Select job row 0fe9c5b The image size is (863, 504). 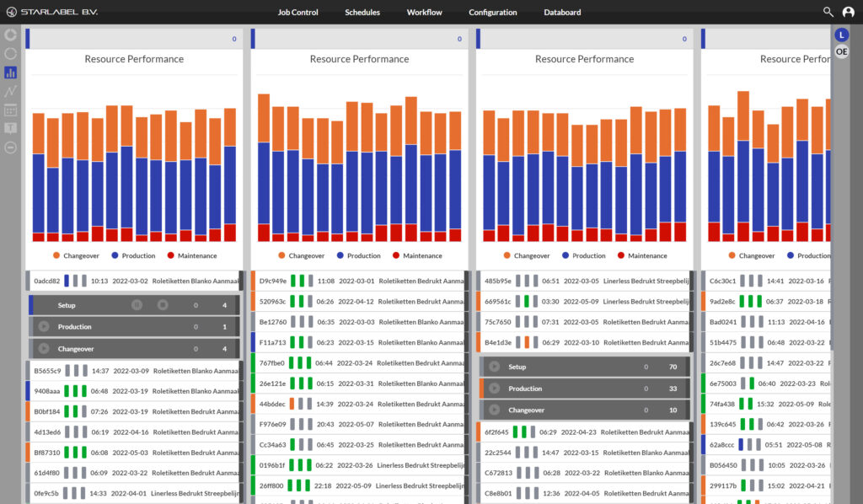point(134,494)
